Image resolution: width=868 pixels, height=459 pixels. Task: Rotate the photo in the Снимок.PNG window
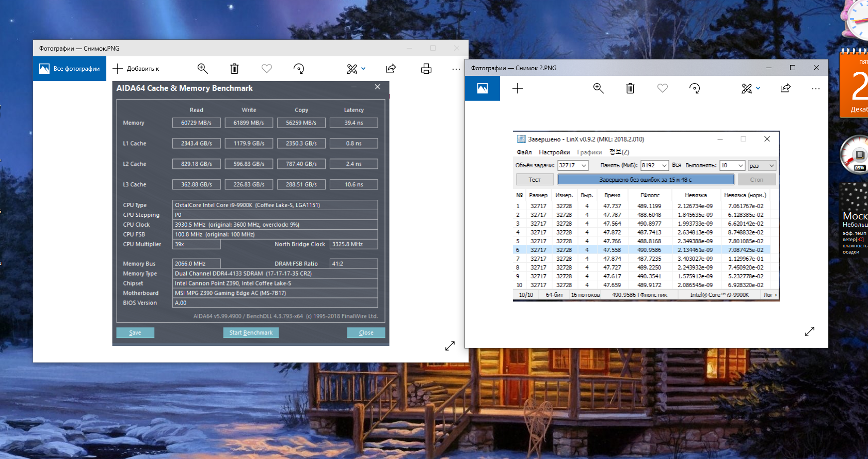pos(299,69)
